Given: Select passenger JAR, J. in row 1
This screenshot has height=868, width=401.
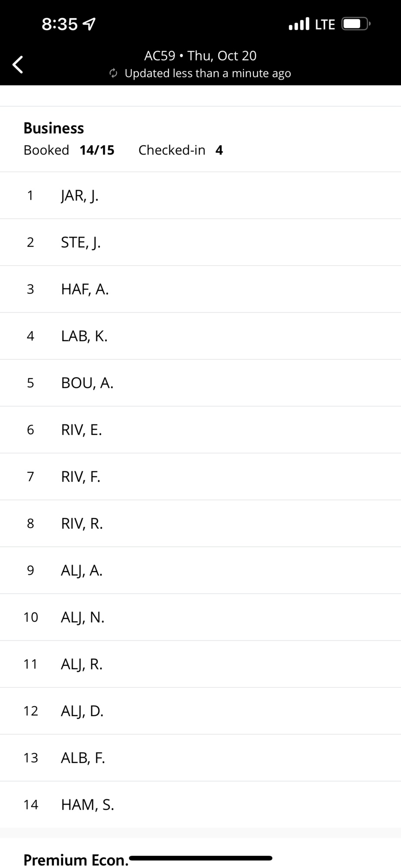Looking at the screenshot, I should click(200, 195).
